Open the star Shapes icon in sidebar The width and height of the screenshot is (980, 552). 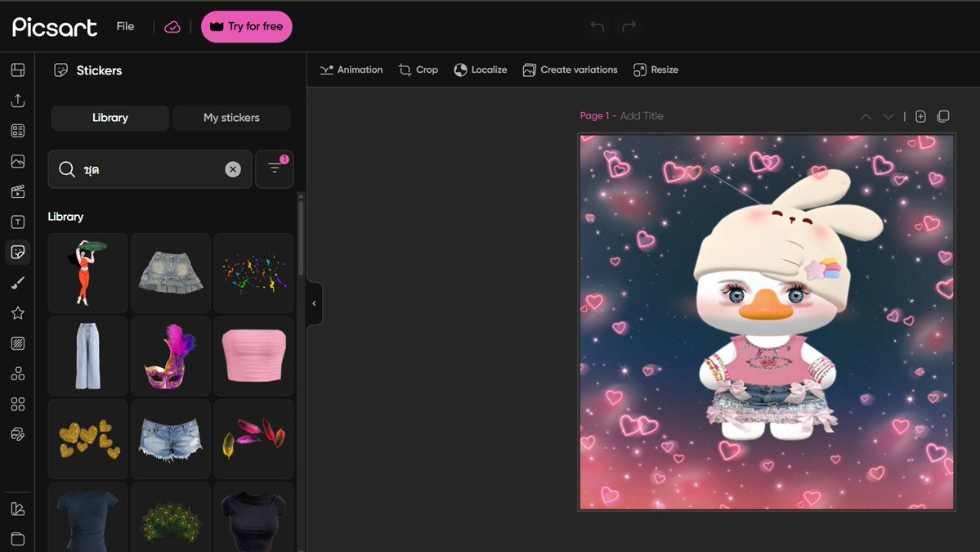[x=17, y=313]
